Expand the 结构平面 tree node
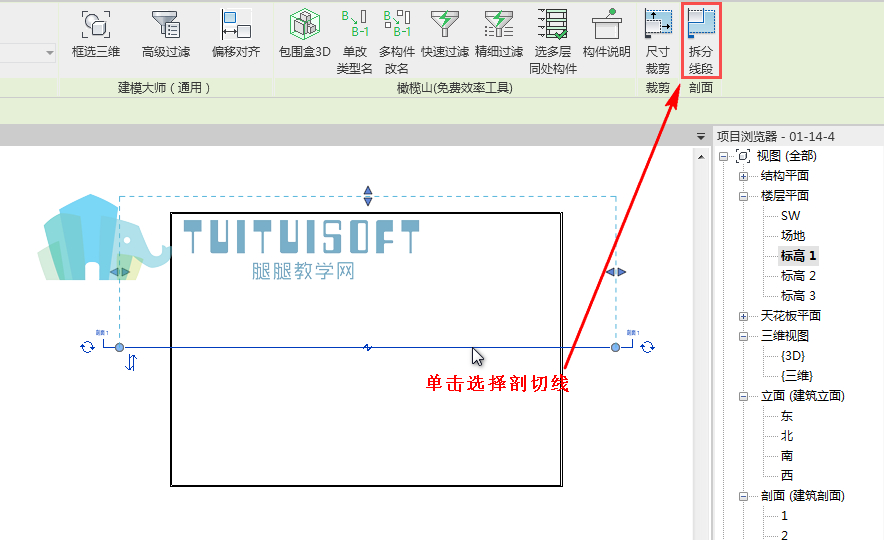 click(x=743, y=176)
